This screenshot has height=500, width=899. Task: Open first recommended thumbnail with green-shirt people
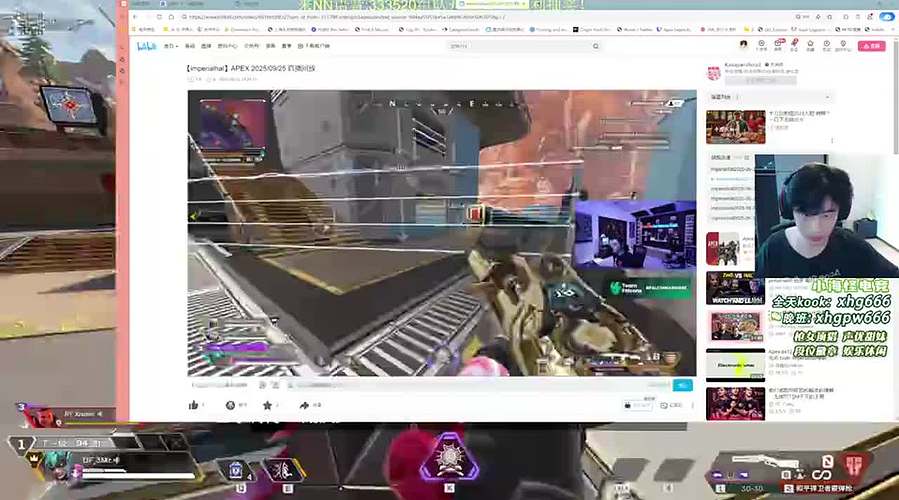pos(736,127)
